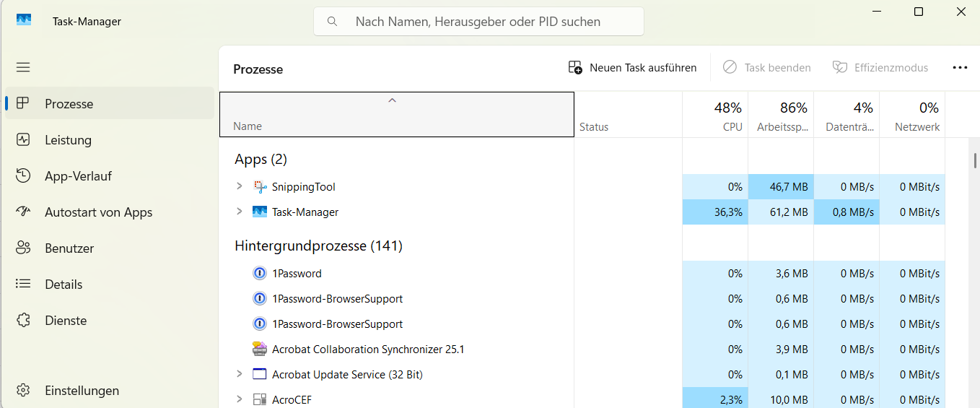Click the Acrobat Collaboration Synchronizer icon

click(260, 350)
